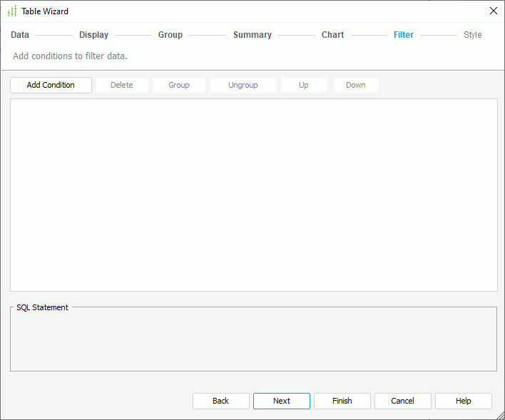Navigate to the Style wizard step
This screenshot has width=505, height=420.
tap(472, 35)
